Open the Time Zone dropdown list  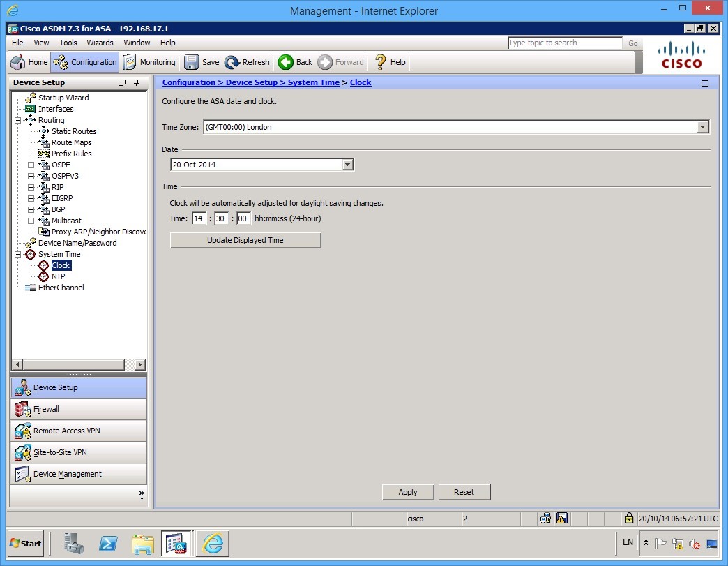pyautogui.click(x=703, y=127)
